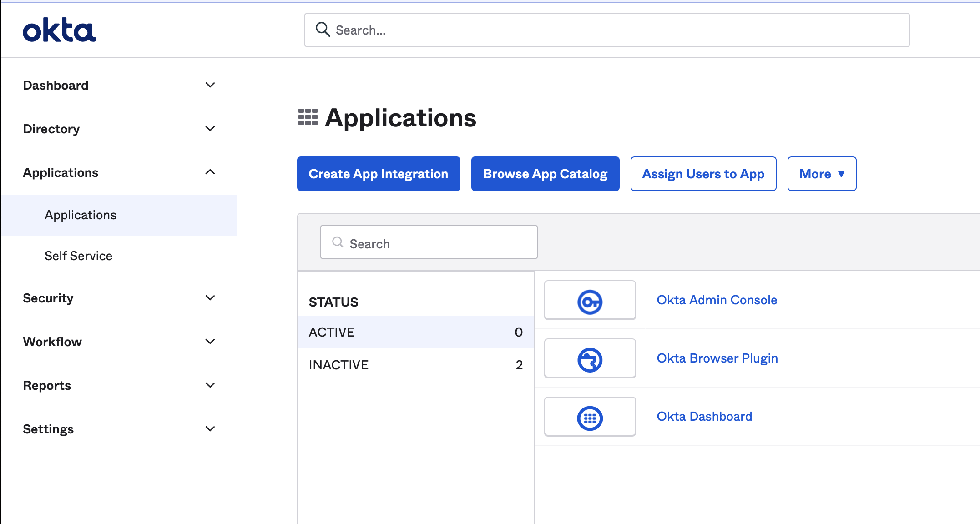
Task: Open the Okta Admin Console link
Action: tap(717, 300)
